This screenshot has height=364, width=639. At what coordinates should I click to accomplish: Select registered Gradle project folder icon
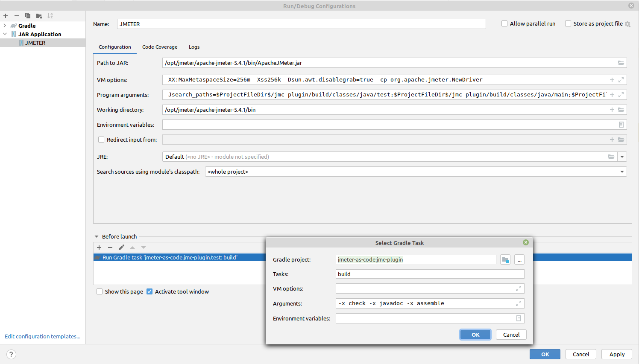coord(505,259)
